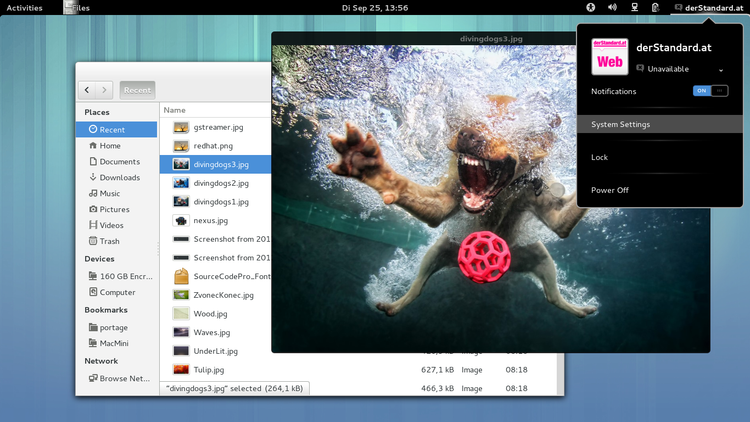Choose Power Off in user menu

pos(609,190)
